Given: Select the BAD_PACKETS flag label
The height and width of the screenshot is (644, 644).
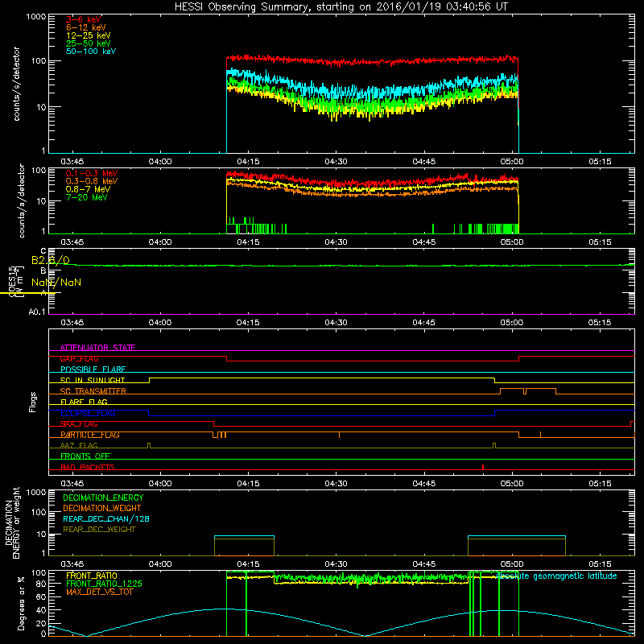Looking at the screenshot, I should 88,468.
